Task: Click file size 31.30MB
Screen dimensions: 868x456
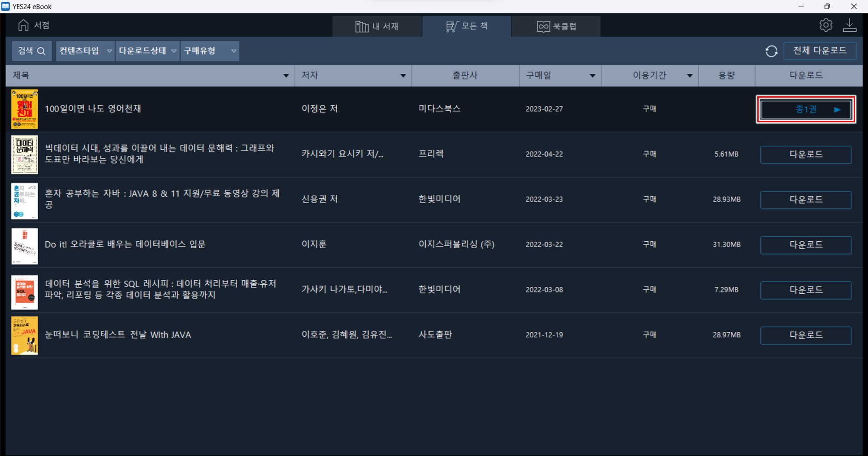Action: point(727,245)
